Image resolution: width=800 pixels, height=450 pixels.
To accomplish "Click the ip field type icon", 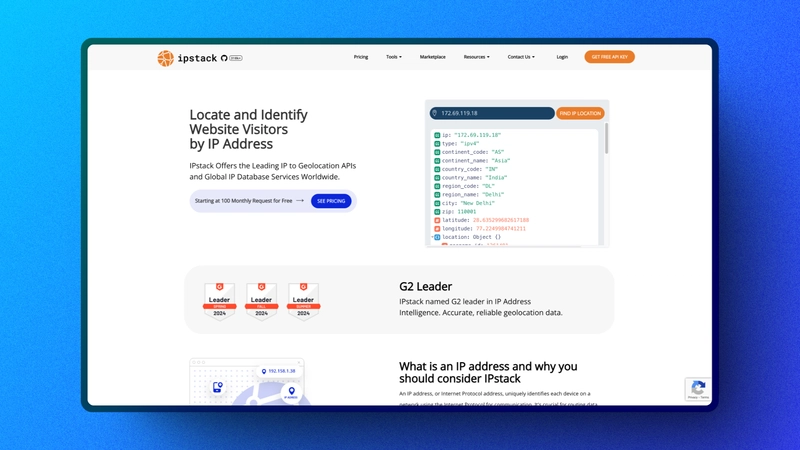I will pyautogui.click(x=437, y=135).
